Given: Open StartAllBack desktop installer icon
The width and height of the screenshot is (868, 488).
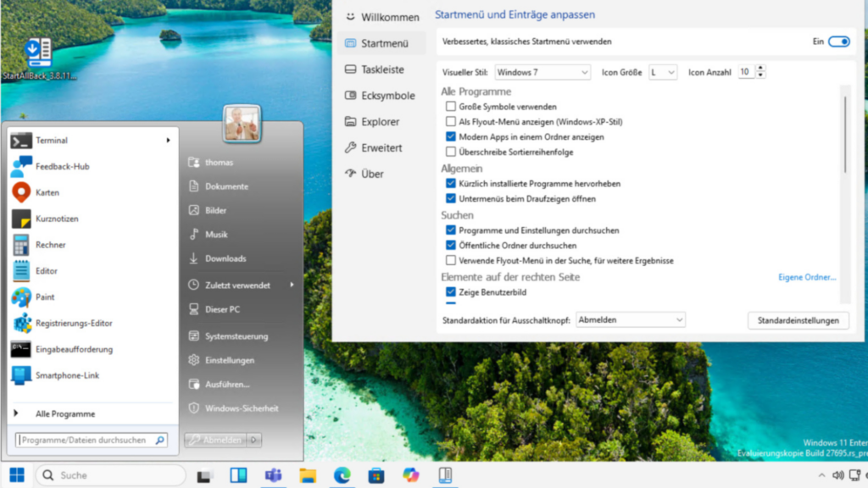Looking at the screenshot, I should pyautogui.click(x=38, y=54).
